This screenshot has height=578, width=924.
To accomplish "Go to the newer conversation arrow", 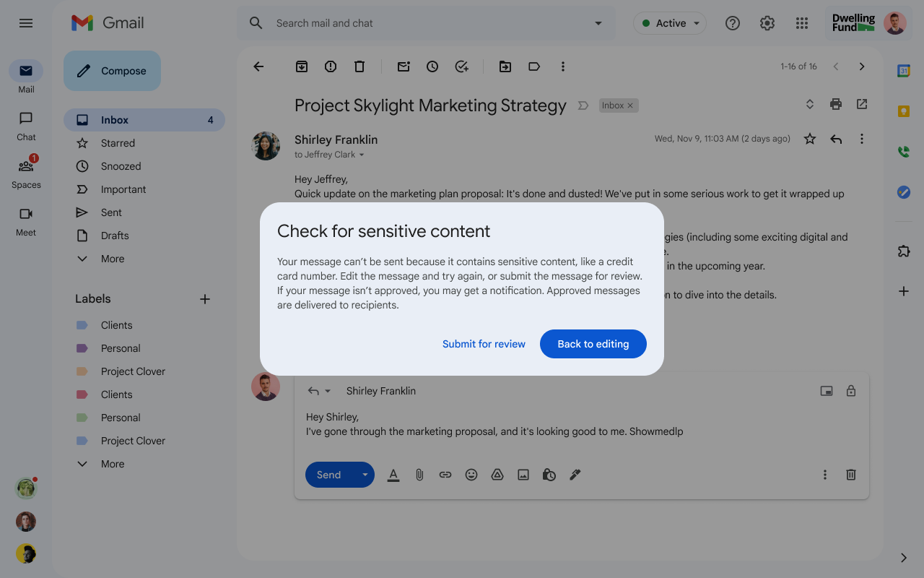I will [x=836, y=66].
